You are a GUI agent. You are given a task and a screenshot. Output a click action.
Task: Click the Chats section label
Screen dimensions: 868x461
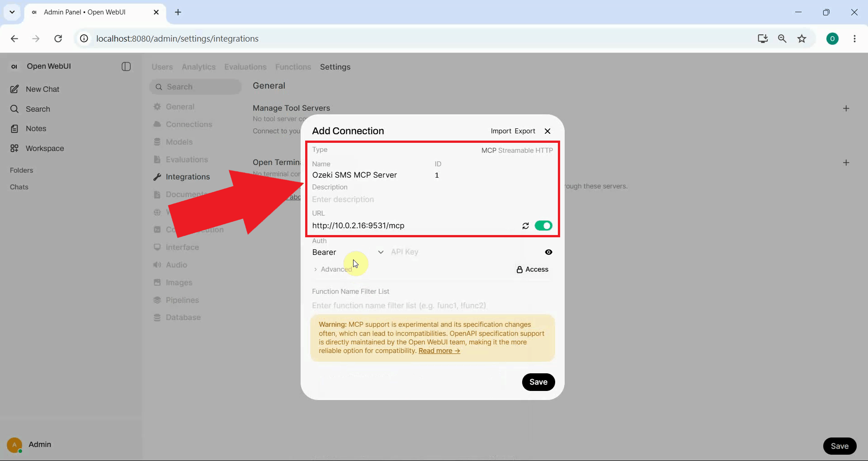19,187
